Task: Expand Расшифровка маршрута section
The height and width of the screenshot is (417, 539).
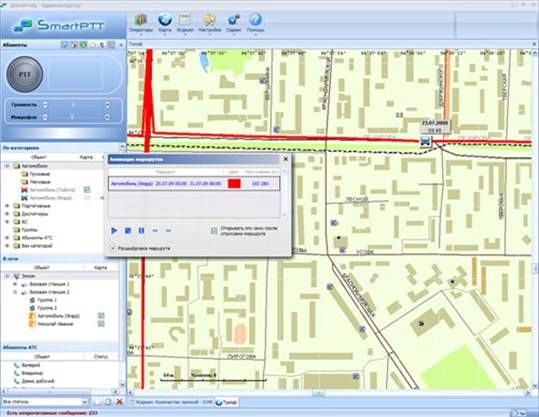Action: coord(113,248)
